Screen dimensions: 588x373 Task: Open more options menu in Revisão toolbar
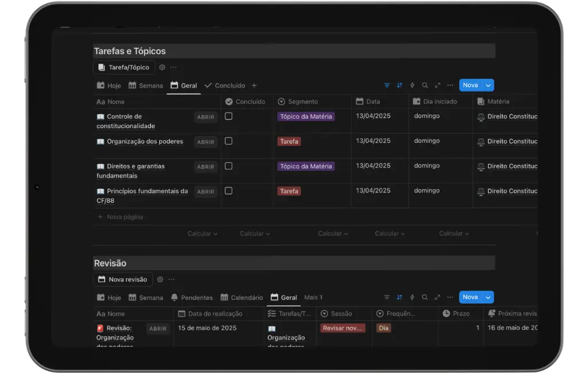pyautogui.click(x=450, y=297)
